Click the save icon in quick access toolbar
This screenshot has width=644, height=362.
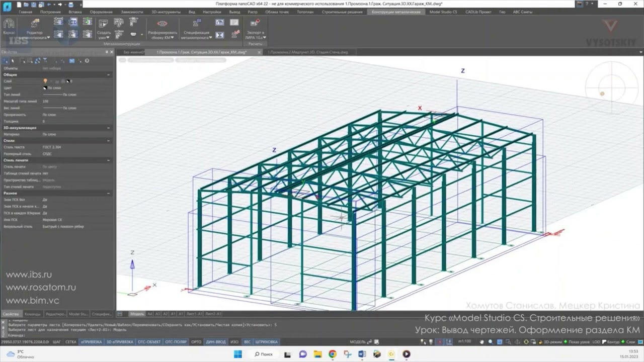33,5
